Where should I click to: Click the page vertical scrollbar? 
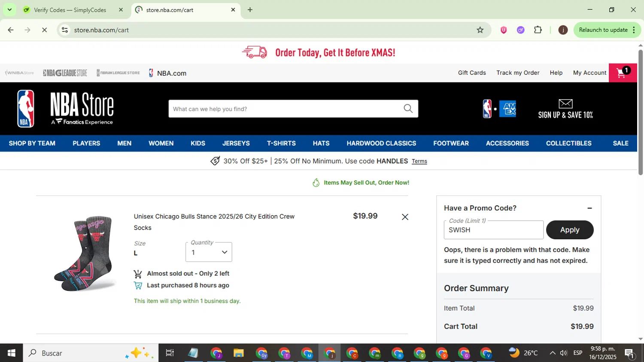click(x=641, y=113)
